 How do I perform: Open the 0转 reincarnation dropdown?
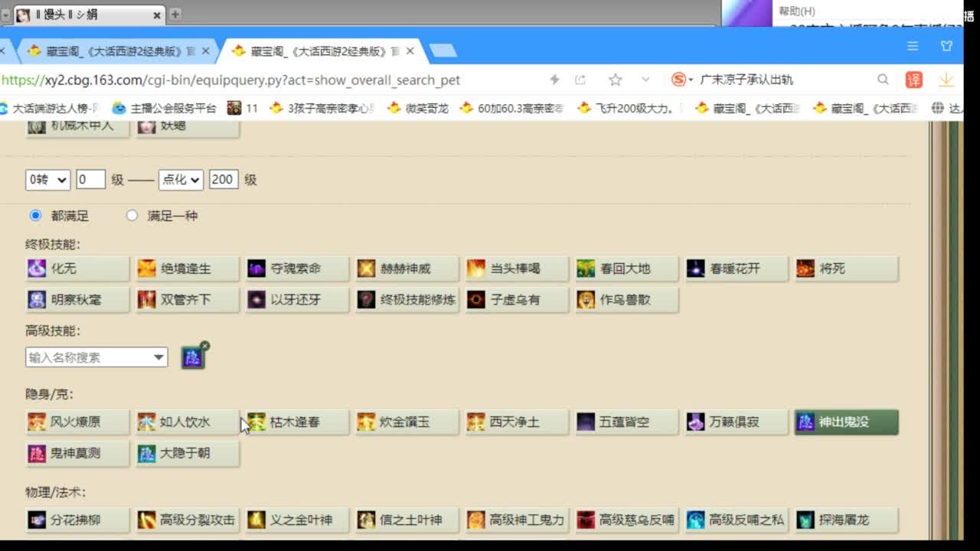(47, 179)
